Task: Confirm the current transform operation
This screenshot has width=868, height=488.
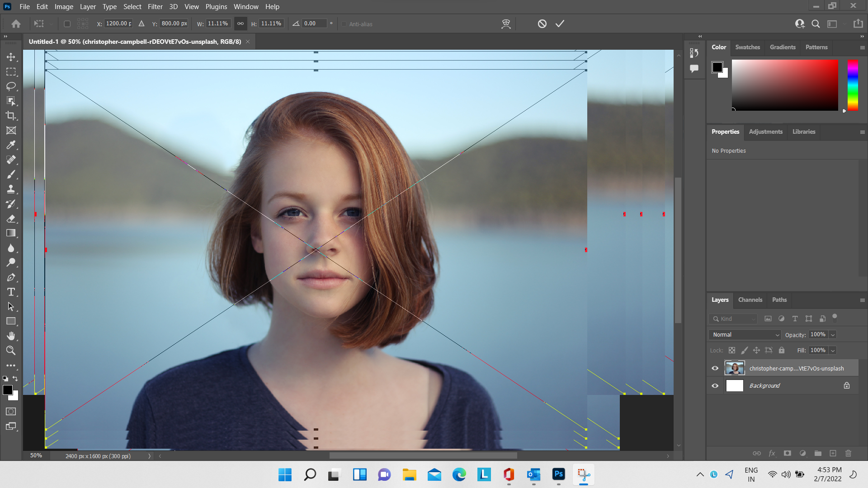Action: tap(561, 24)
